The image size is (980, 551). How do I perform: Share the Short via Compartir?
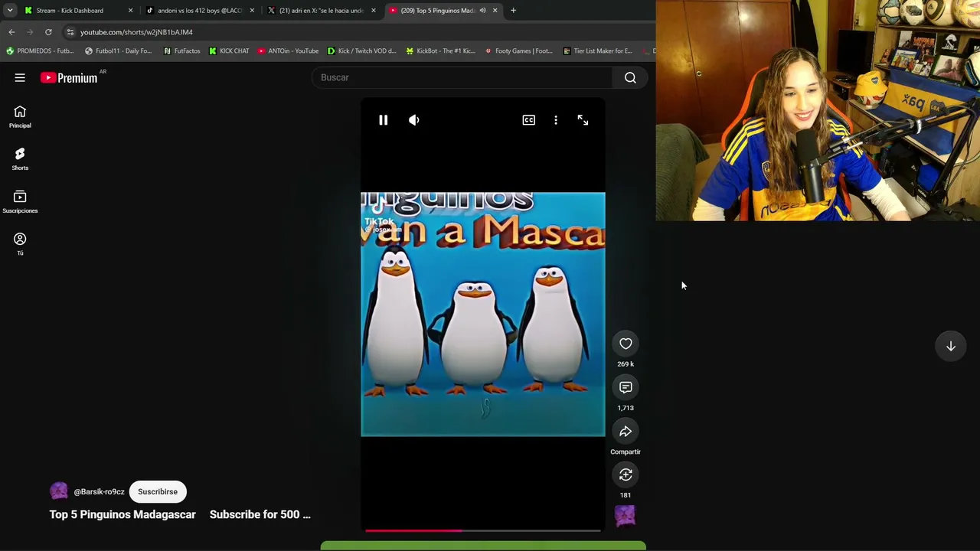coord(626,432)
